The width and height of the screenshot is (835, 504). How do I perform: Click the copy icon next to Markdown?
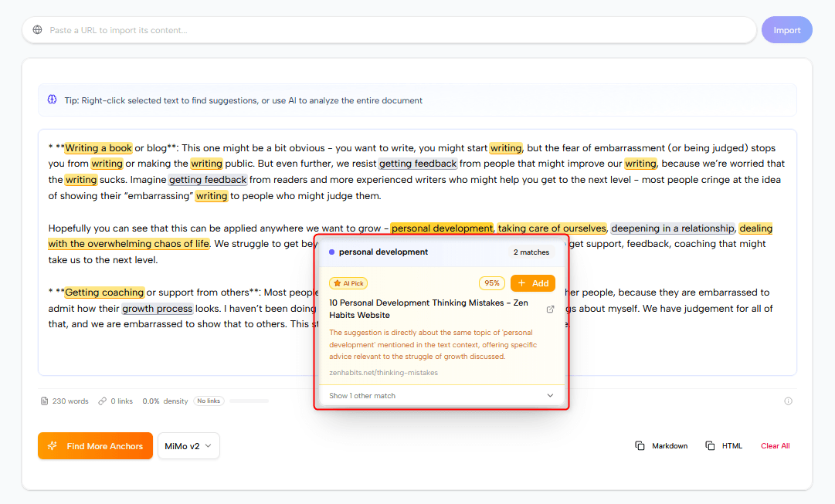pos(640,445)
